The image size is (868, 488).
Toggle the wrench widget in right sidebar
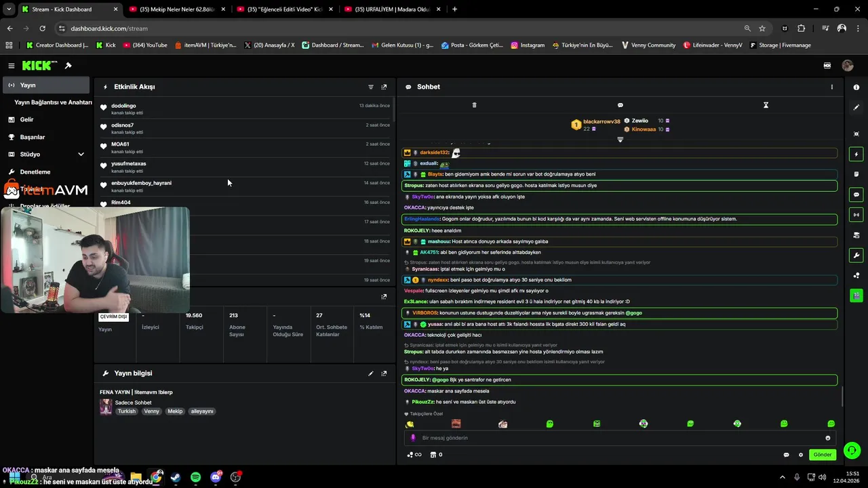(856, 256)
